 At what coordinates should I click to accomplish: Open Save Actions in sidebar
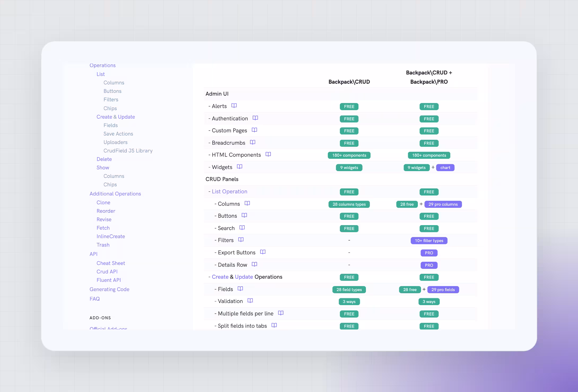click(118, 134)
